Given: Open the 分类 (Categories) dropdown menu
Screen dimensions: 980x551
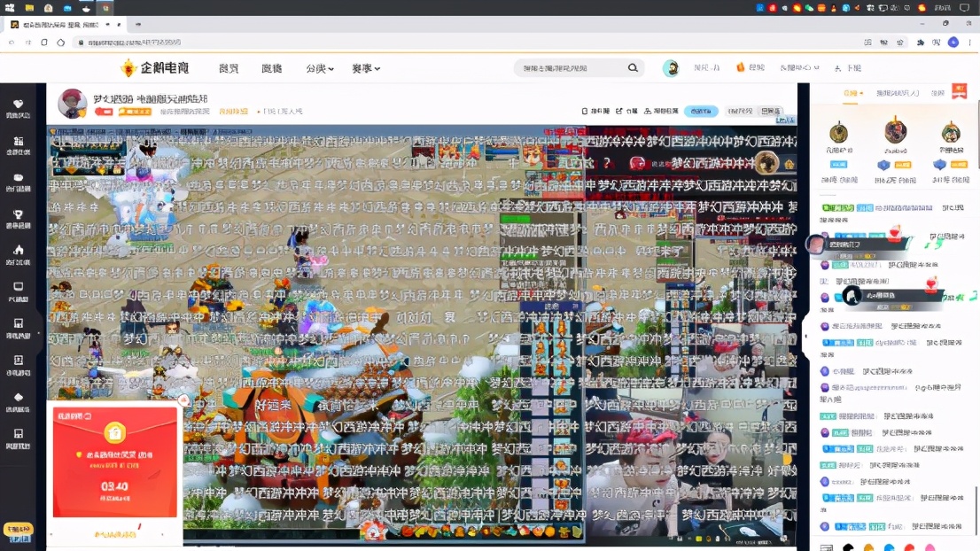Looking at the screenshot, I should (x=319, y=67).
